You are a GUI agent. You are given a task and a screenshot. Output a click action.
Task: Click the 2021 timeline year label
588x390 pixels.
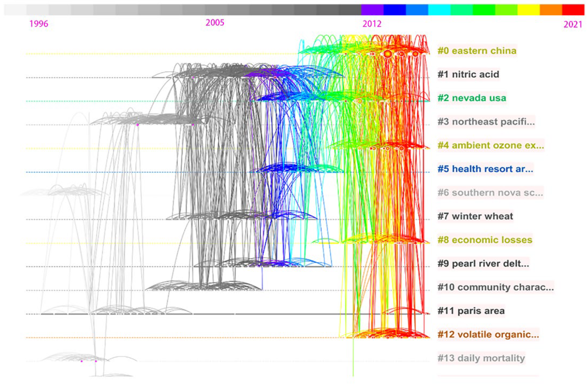coord(573,24)
